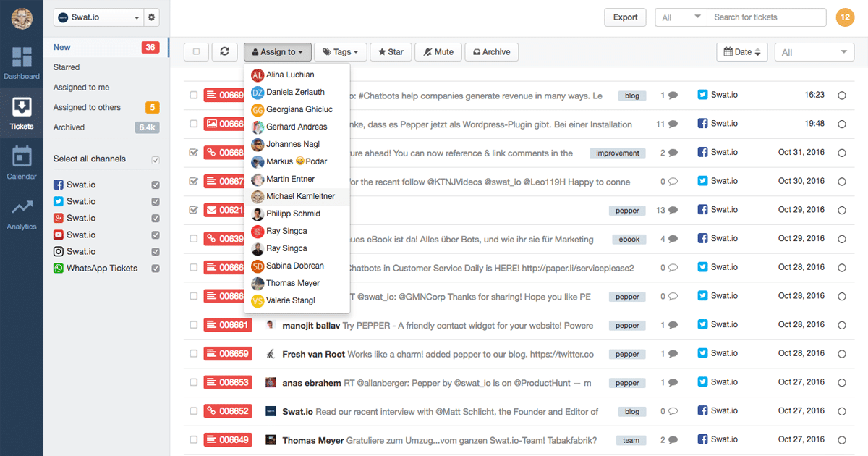Open the All filter dropdown beside Date

pyautogui.click(x=814, y=52)
